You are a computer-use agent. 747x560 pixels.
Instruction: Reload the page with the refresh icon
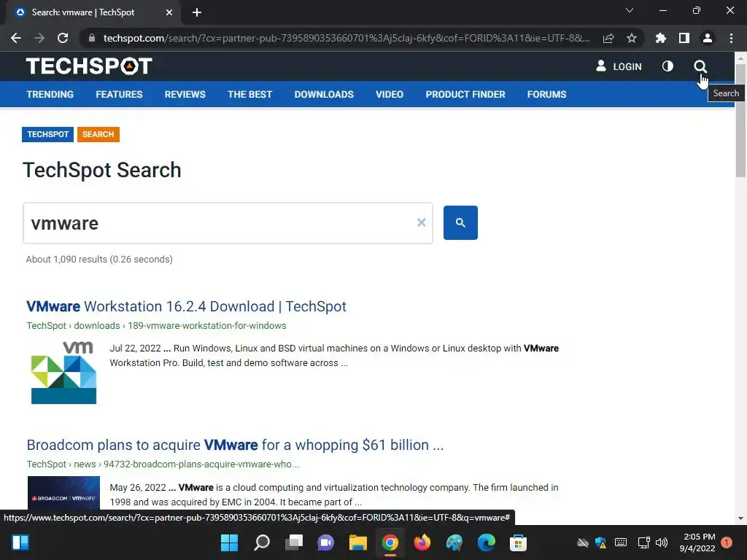pyautogui.click(x=63, y=38)
